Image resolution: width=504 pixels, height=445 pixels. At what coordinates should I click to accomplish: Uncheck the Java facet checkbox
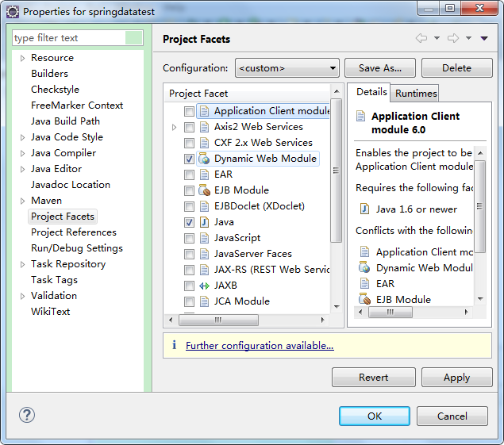tap(189, 222)
